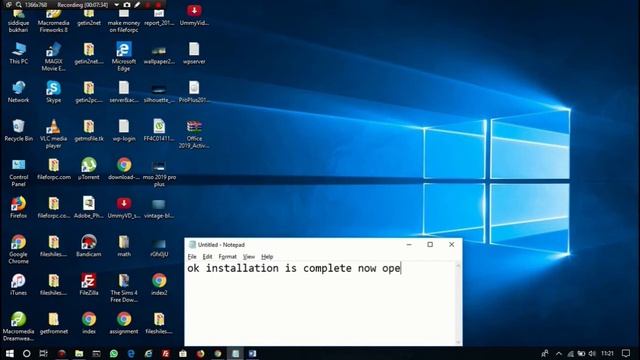The image size is (640, 360).
Task: Take a screenshot with recorder camera icon
Action: pos(127,5)
